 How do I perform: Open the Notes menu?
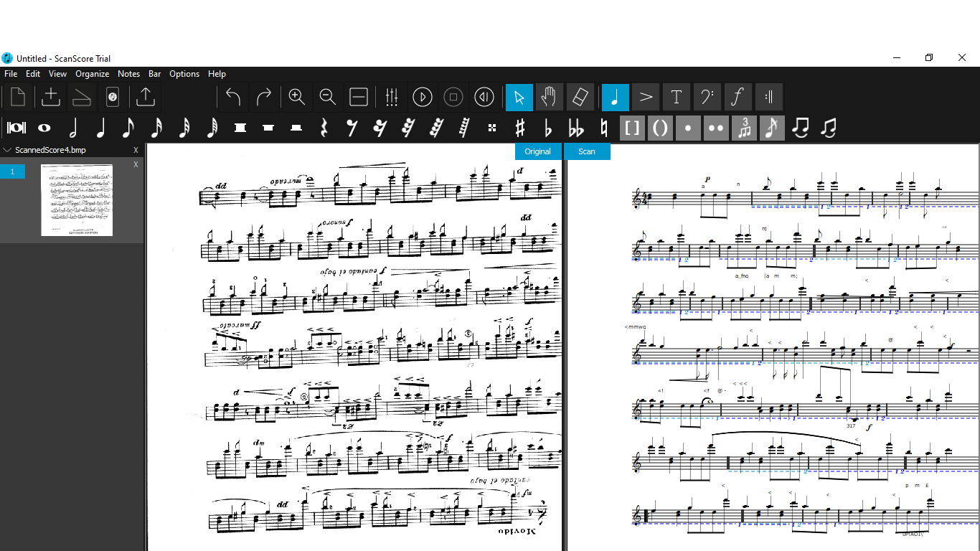[x=129, y=74]
